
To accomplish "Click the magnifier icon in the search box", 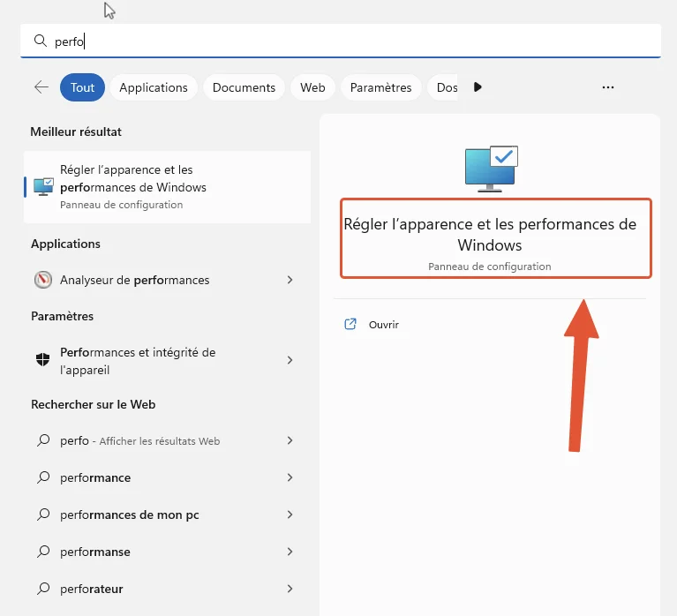I will (40, 41).
